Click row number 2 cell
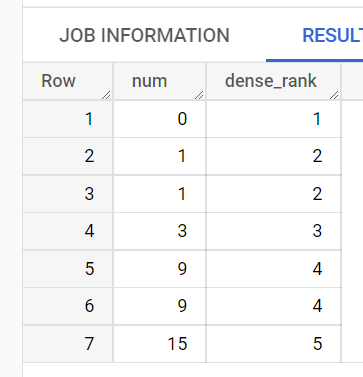 pyautogui.click(x=68, y=156)
